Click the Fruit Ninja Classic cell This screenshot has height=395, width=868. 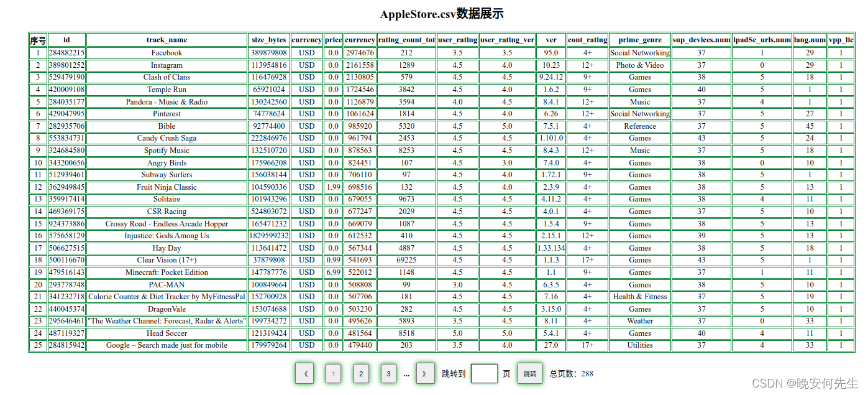pyautogui.click(x=167, y=187)
